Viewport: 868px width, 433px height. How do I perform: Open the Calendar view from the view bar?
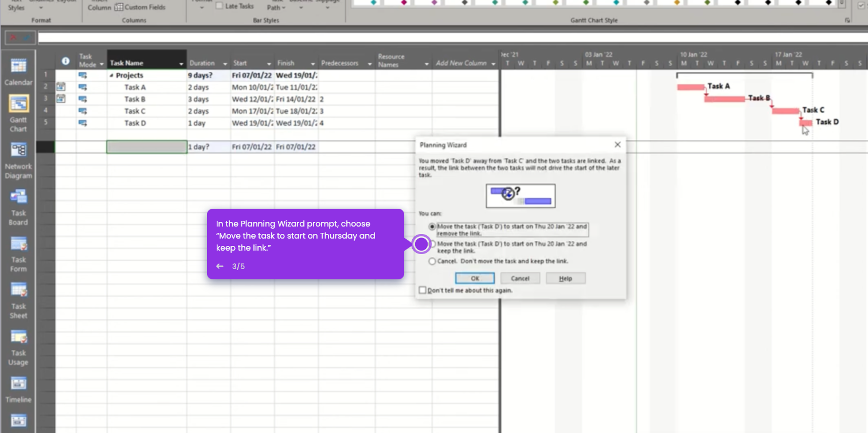coord(18,71)
